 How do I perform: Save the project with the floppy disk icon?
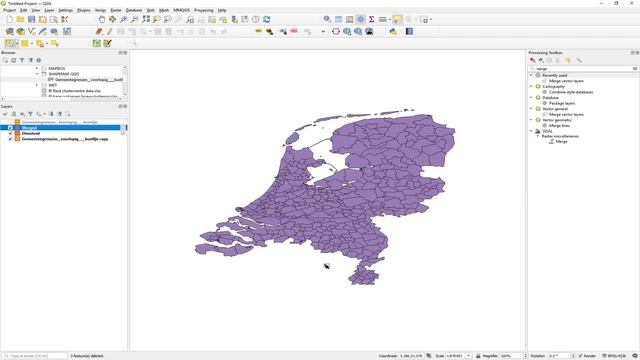pyautogui.click(x=31, y=19)
